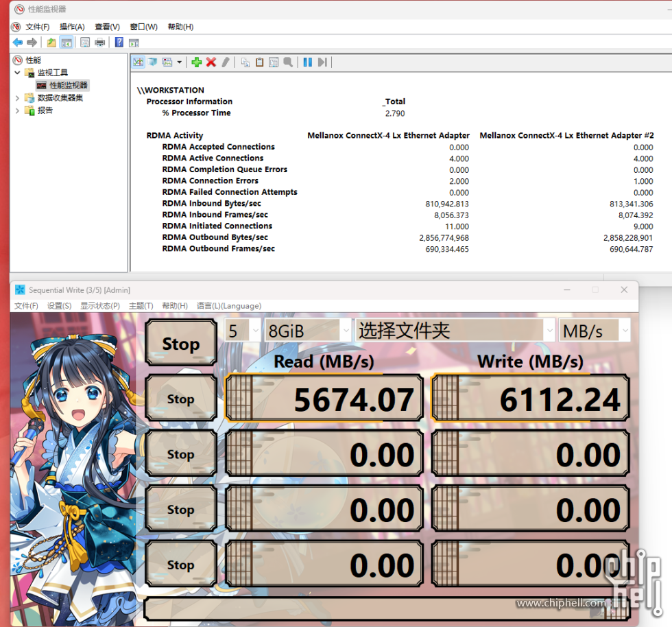672x627 pixels.
Task: Click the Mellanox ConnectX-4 Lx Ethernet Adapter #2 header
Action: coord(566,136)
